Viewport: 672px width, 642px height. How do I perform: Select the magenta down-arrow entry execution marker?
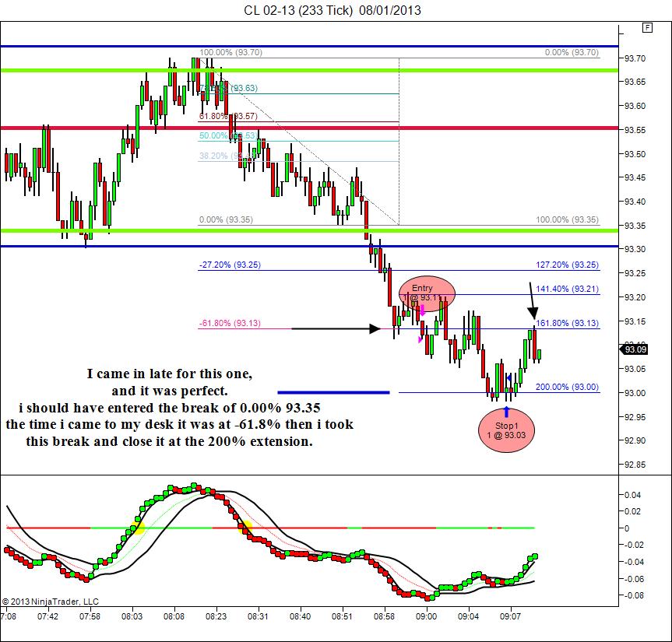coord(422,310)
